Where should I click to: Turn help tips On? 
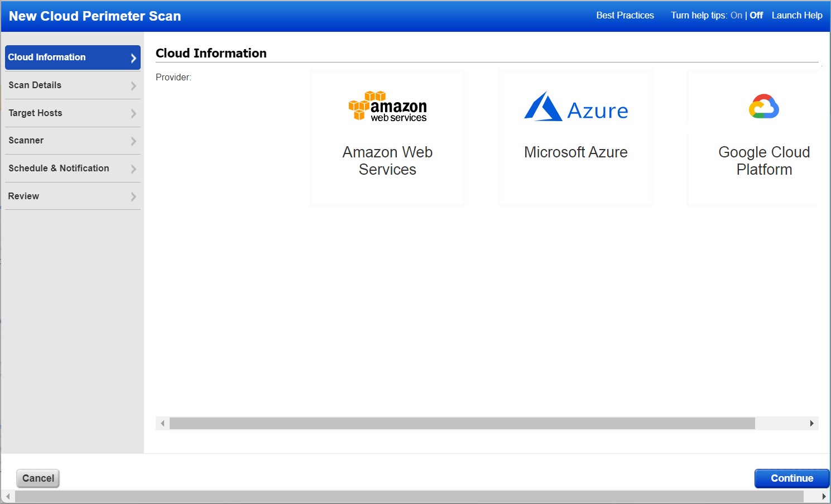point(736,16)
